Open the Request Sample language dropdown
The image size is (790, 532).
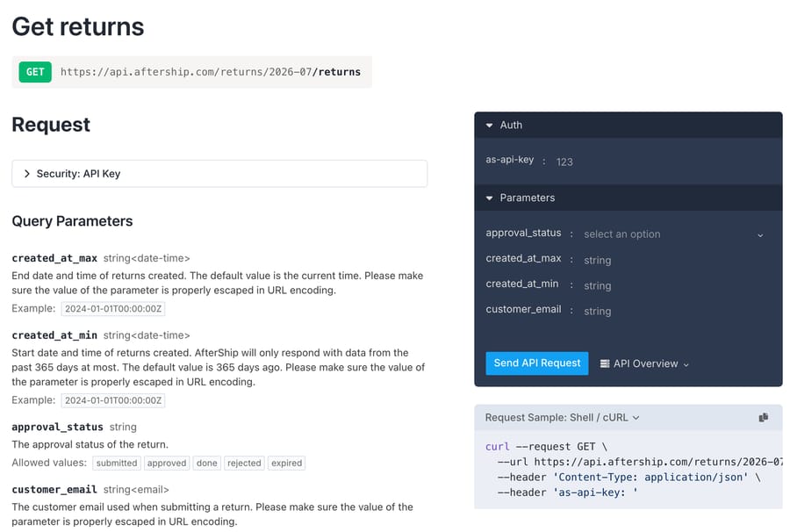(563, 418)
